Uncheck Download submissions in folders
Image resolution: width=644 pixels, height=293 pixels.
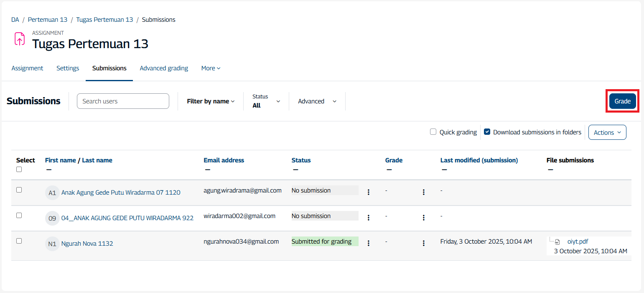tap(487, 131)
